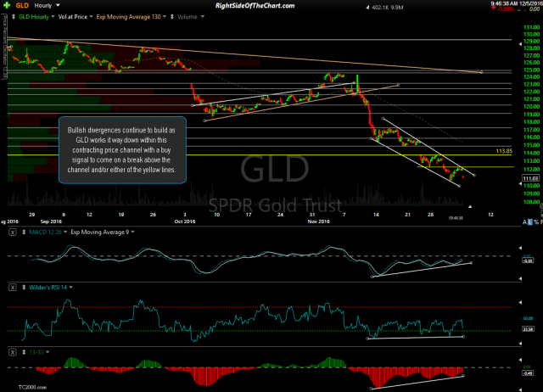Close the 13-33 indicator pane
The image size is (543, 392).
[13, 352]
